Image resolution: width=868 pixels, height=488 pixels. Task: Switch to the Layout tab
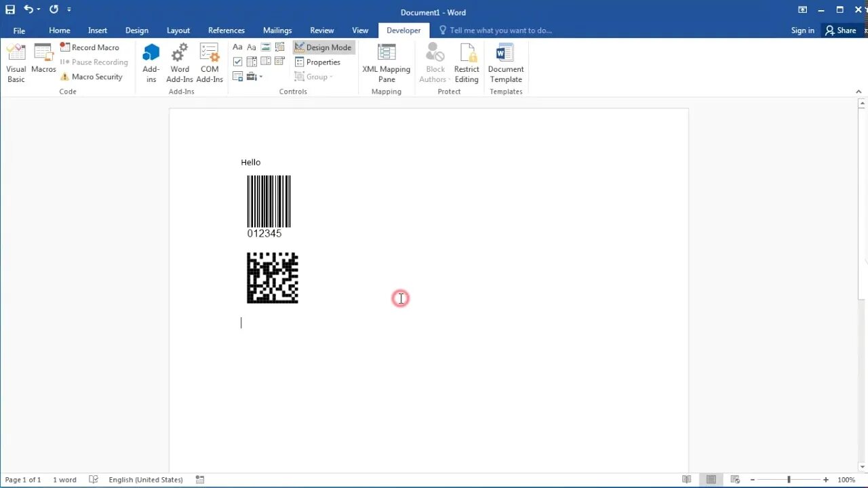(178, 30)
